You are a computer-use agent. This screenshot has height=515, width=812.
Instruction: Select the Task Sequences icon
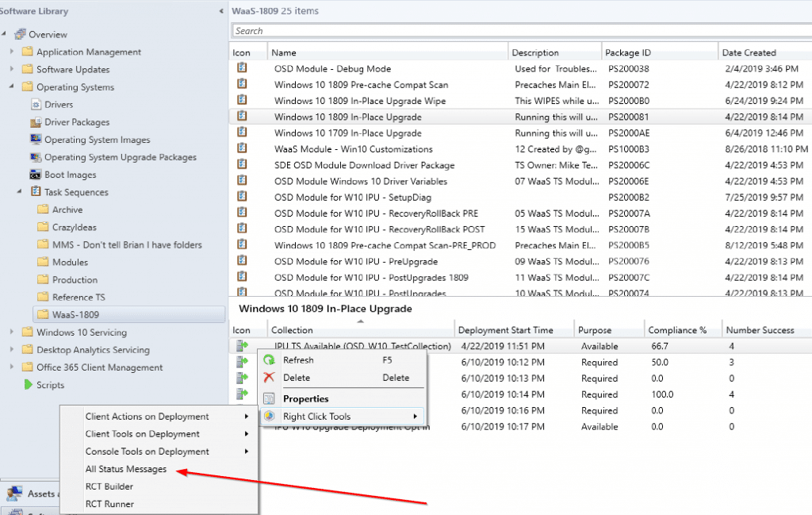[x=36, y=192]
